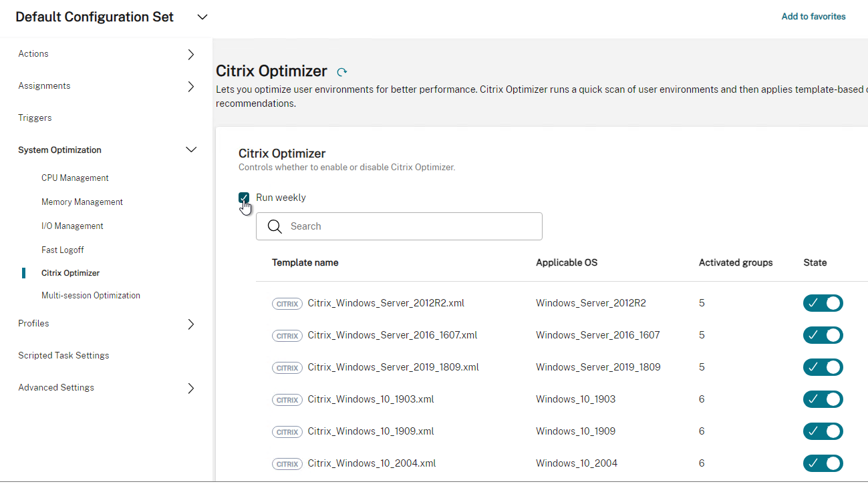
Task: Open the Default Configuration Set dropdown chevron
Action: [202, 17]
